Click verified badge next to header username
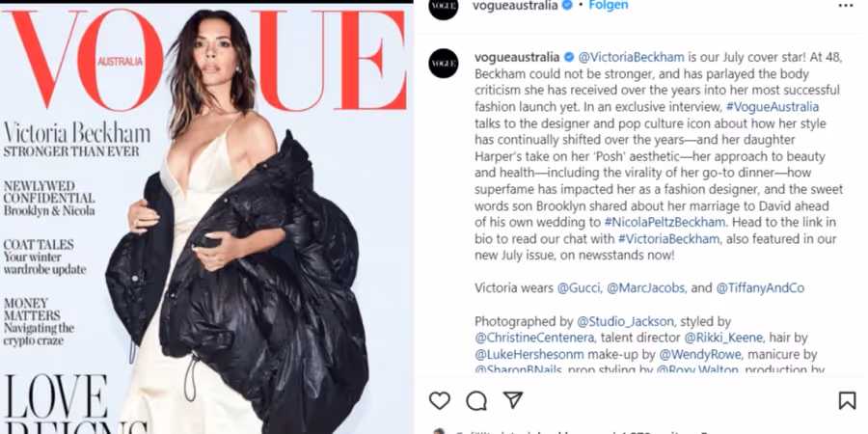The image size is (868, 434). 567,6
